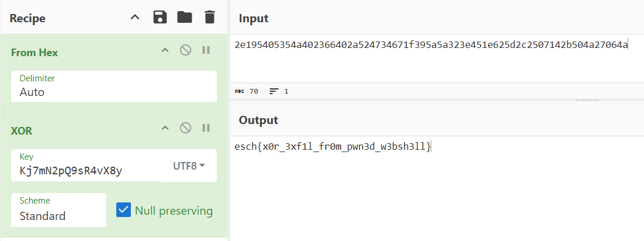Click the XOR Key input field

click(x=86, y=166)
